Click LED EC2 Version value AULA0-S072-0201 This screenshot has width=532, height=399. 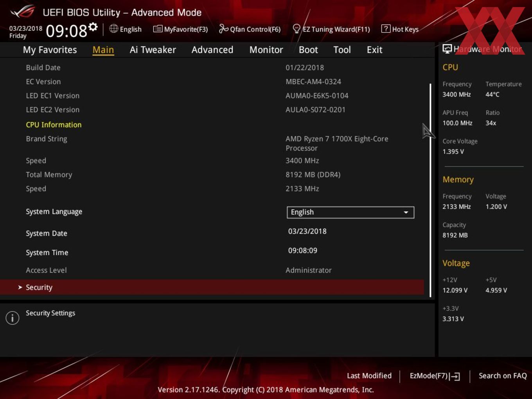point(316,110)
